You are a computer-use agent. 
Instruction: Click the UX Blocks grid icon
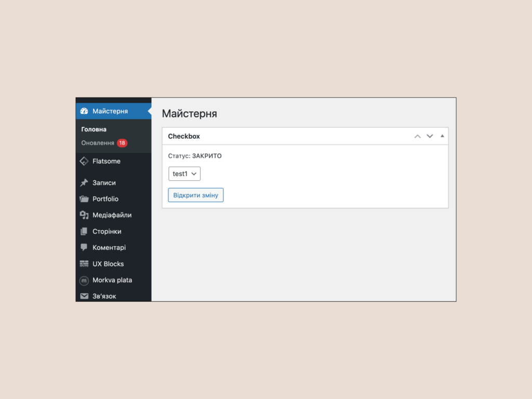tap(84, 263)
